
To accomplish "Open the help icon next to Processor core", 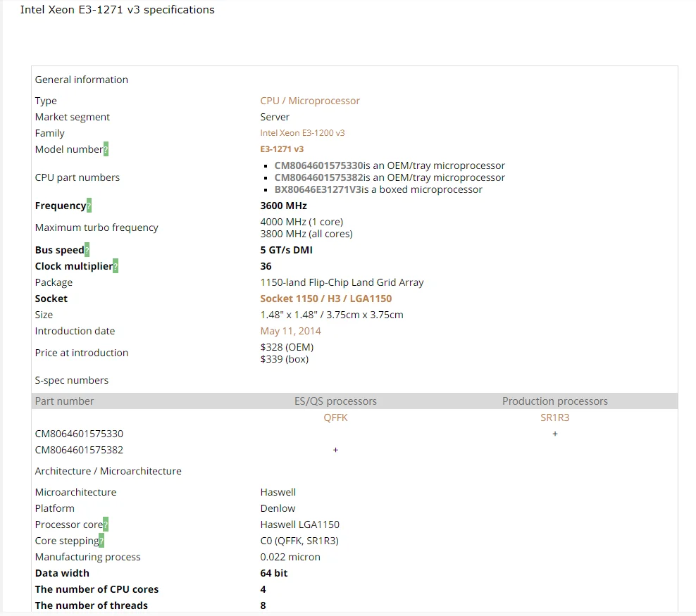I will point(106,524).
